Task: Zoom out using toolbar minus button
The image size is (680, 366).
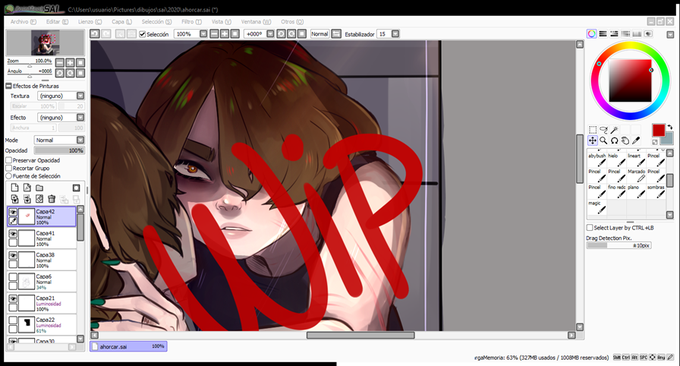Action: click(214, 34)
